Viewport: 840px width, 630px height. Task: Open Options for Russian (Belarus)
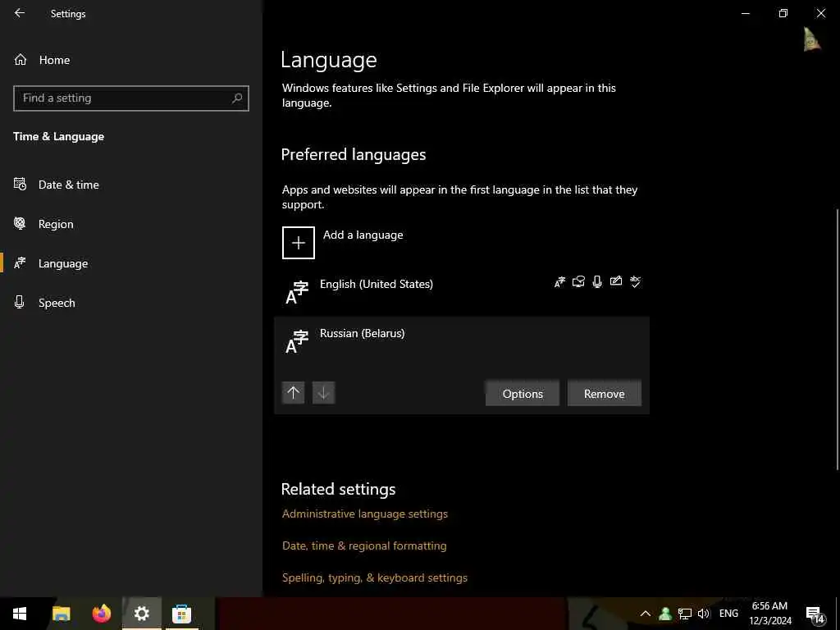pos(523,394)
